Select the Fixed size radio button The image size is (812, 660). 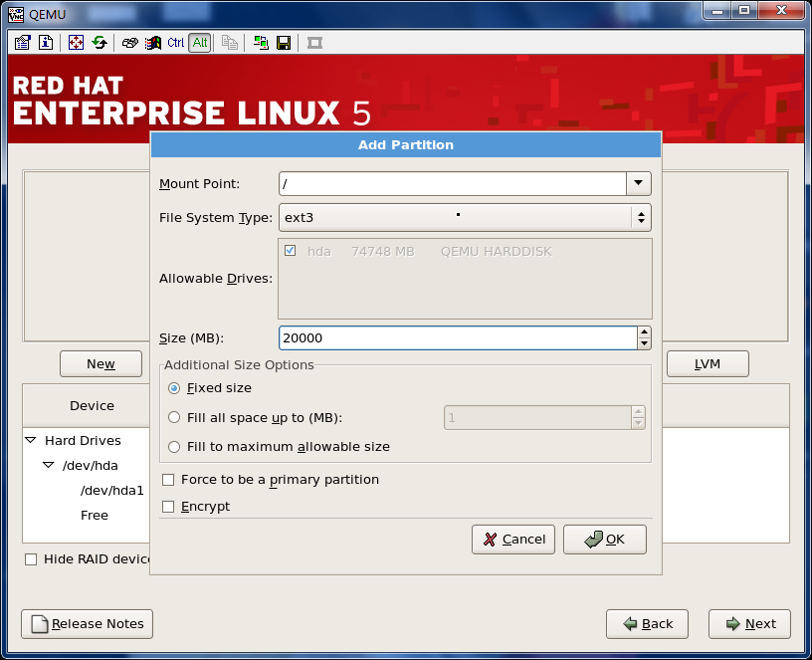click(x=174, y=388)
